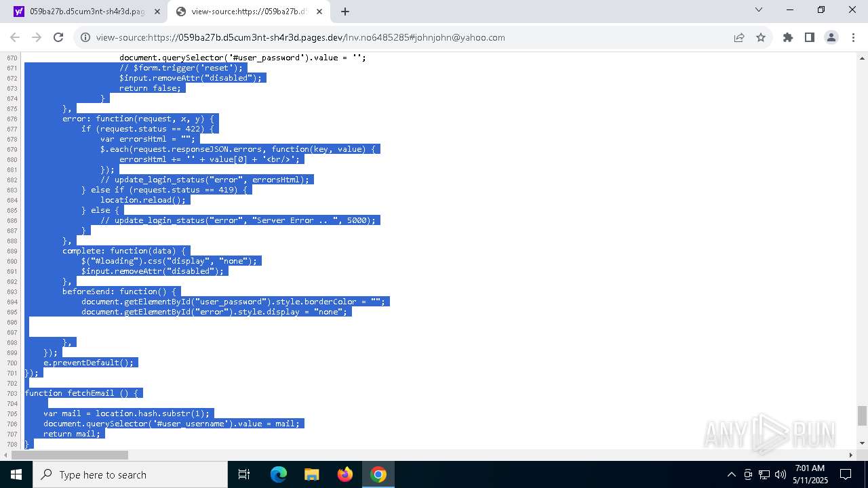Click the 'location.reload();' source line

click(143, 200)
